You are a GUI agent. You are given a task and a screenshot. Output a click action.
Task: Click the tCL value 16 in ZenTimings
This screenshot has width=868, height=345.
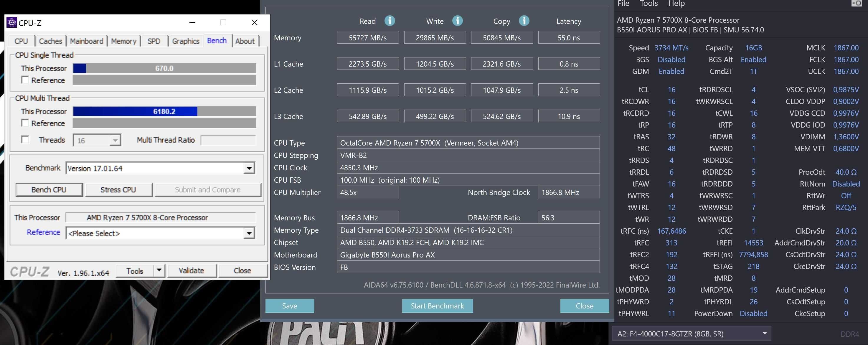pyautogui.click(x=671, y=90)
